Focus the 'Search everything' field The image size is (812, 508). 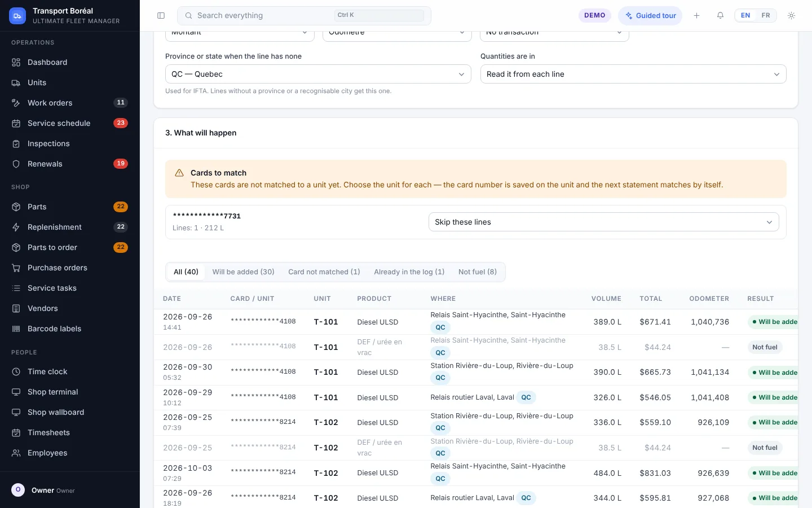(304, 16)
